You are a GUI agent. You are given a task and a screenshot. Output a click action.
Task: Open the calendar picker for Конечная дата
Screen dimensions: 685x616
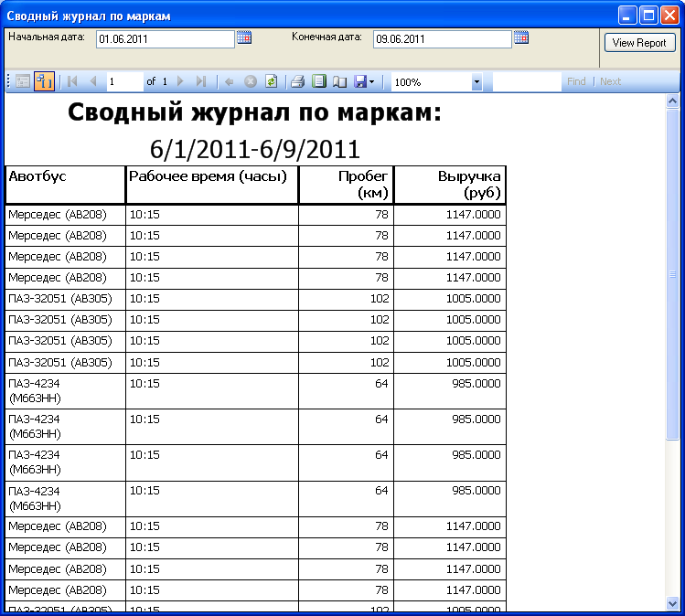pos(521,38)
